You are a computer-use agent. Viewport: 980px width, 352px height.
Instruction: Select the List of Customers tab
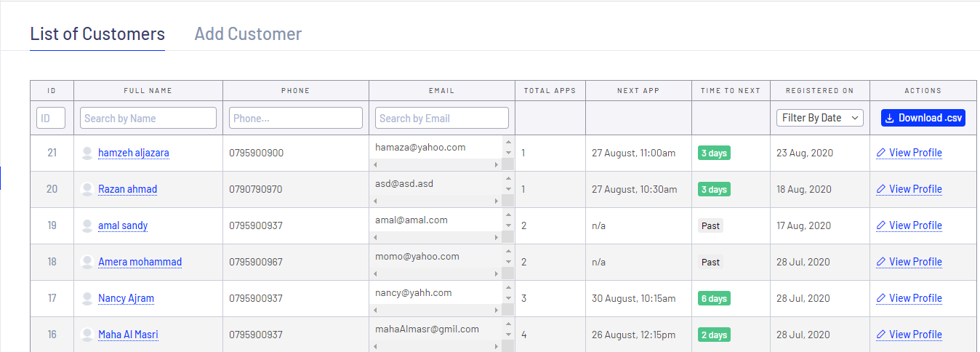pyautogui.click(x=97, y=33)
